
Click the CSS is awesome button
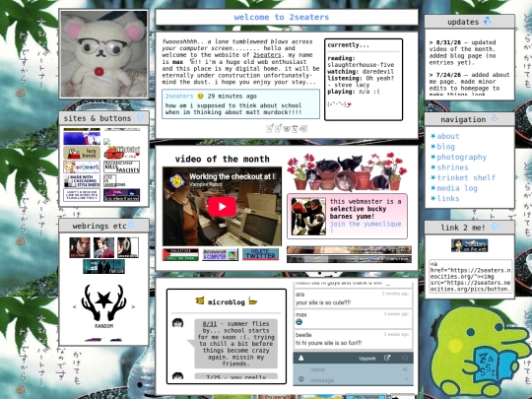pos(110,181)
